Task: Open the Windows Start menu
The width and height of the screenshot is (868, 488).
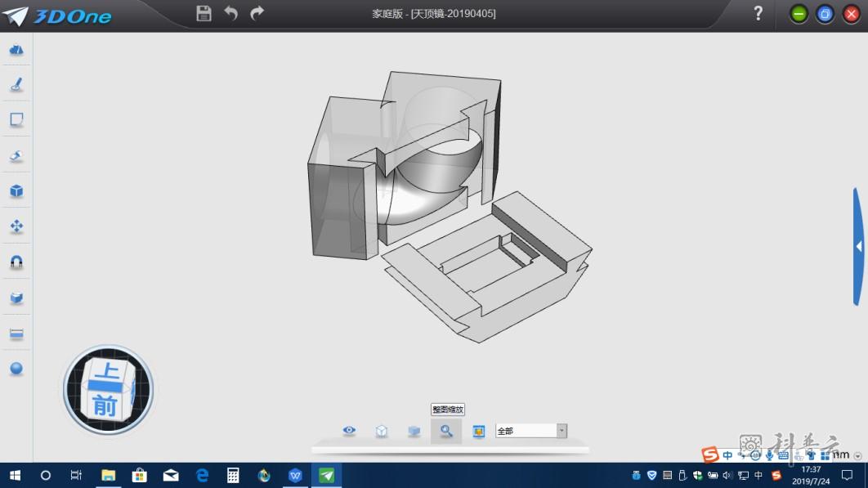Action: click(15, 475)
